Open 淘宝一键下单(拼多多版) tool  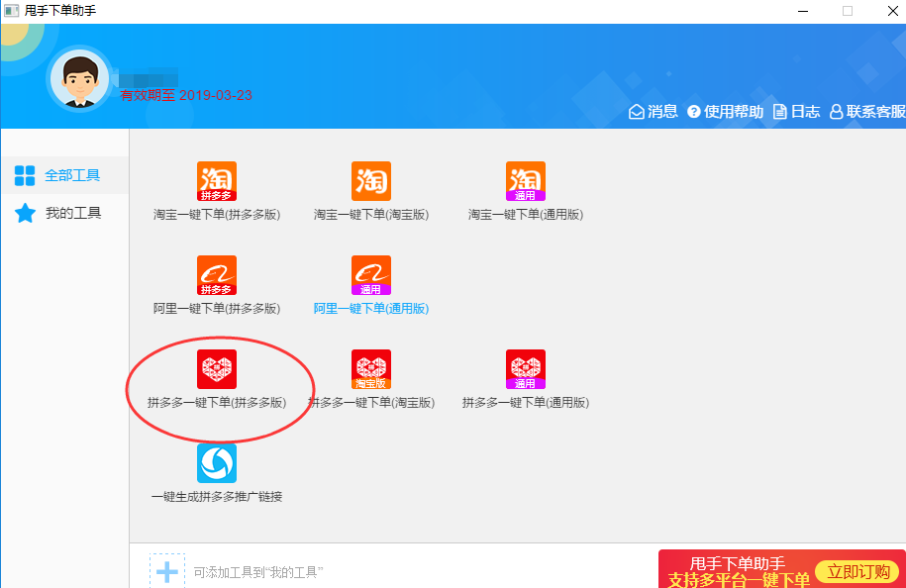click(216, 181)
